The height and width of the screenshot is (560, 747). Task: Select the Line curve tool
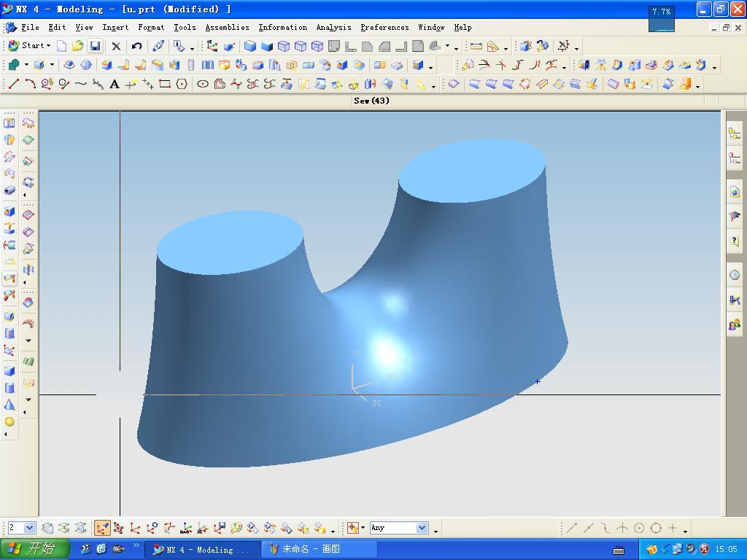click(x=13, y=85)
